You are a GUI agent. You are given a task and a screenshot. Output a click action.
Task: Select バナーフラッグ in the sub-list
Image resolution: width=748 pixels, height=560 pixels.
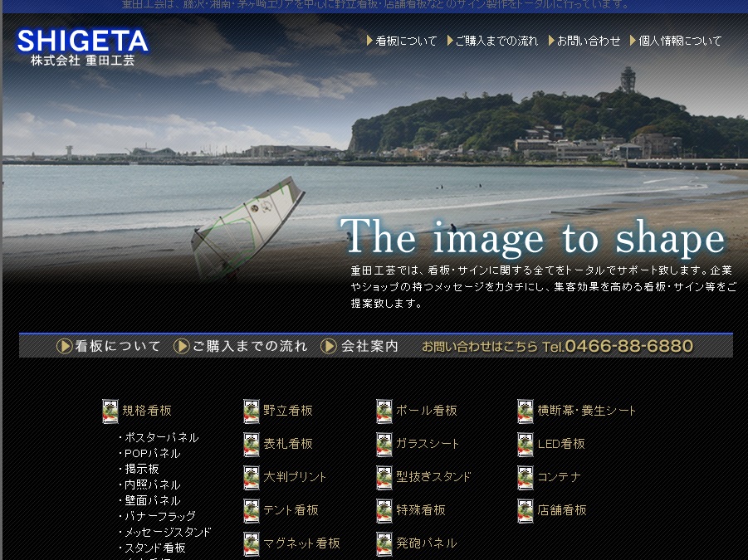click(x=159, y=516)
